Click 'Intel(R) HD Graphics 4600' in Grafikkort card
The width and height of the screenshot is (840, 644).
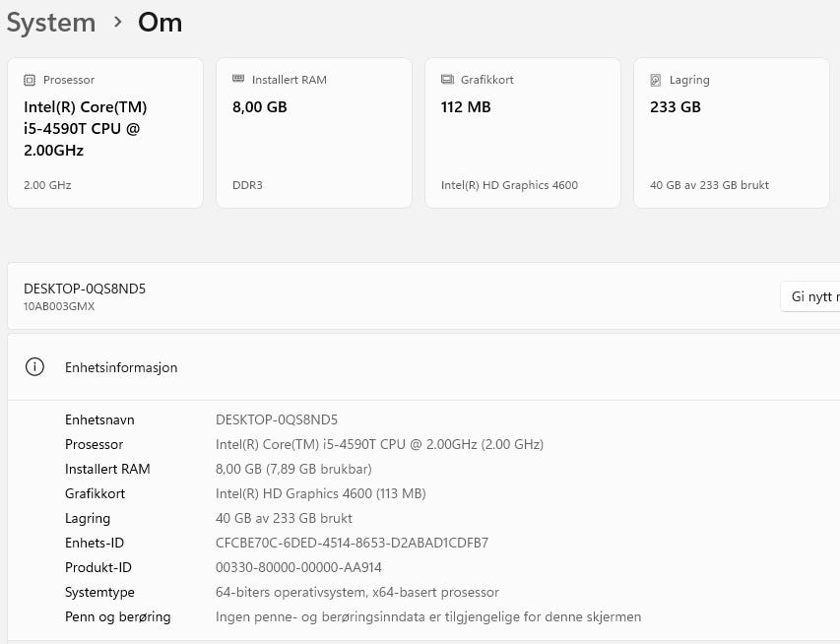[x=509, y=185]
